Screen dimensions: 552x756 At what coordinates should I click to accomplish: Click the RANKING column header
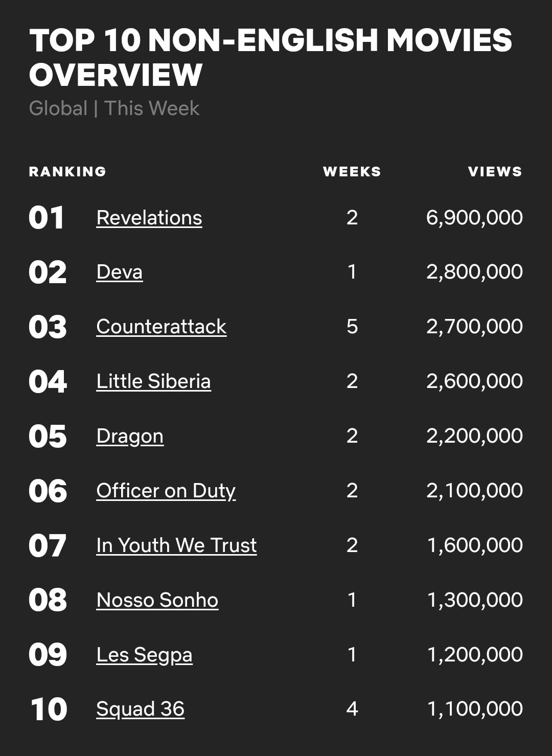tap(67, 172)
